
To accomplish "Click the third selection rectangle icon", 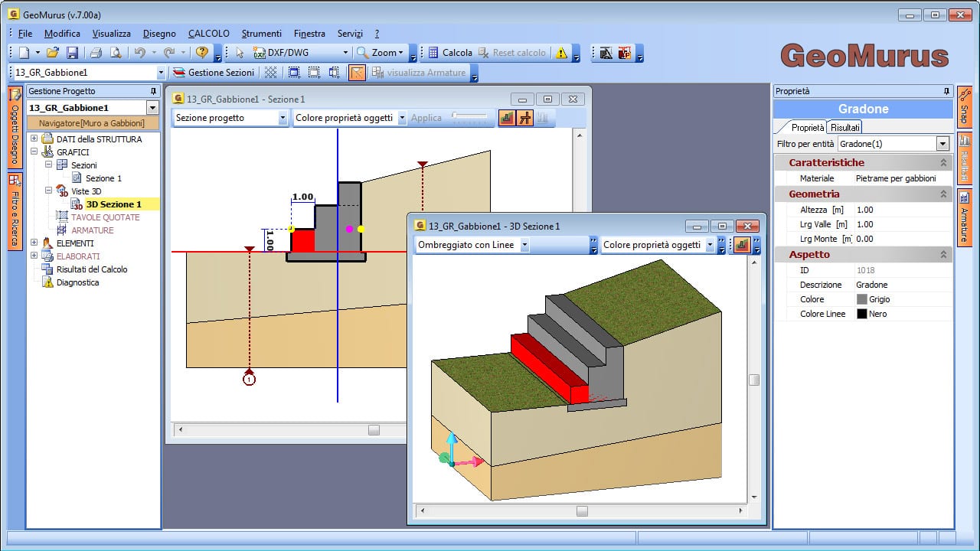I will coord(334,73).
